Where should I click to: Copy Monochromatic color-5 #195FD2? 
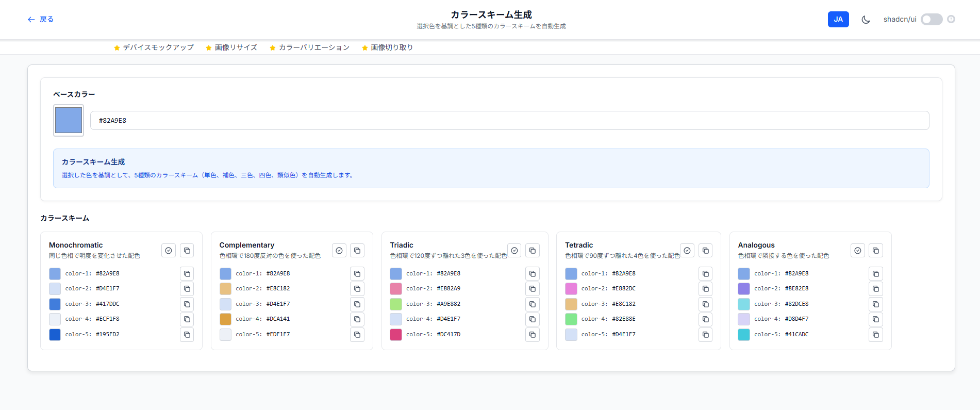click(x=187, y=335)
